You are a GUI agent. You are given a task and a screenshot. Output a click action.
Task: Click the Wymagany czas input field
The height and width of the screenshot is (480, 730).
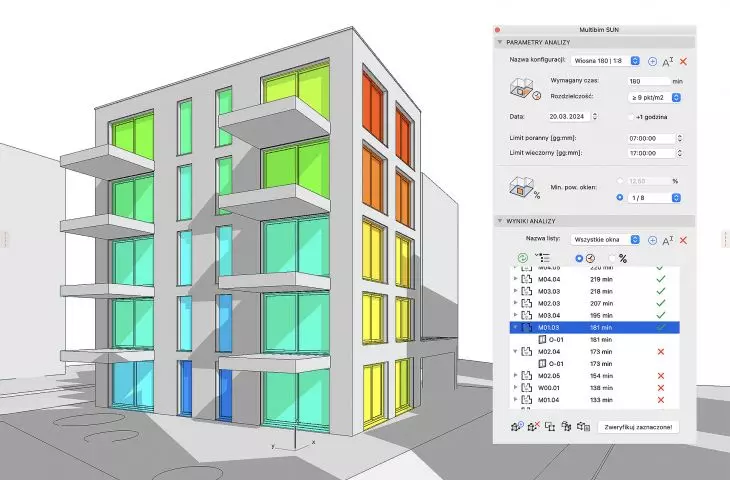[649, 81]
